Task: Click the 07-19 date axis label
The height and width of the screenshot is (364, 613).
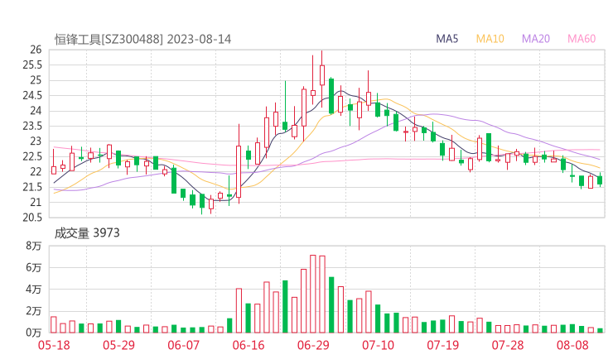Action: click(x=442, y=345)
